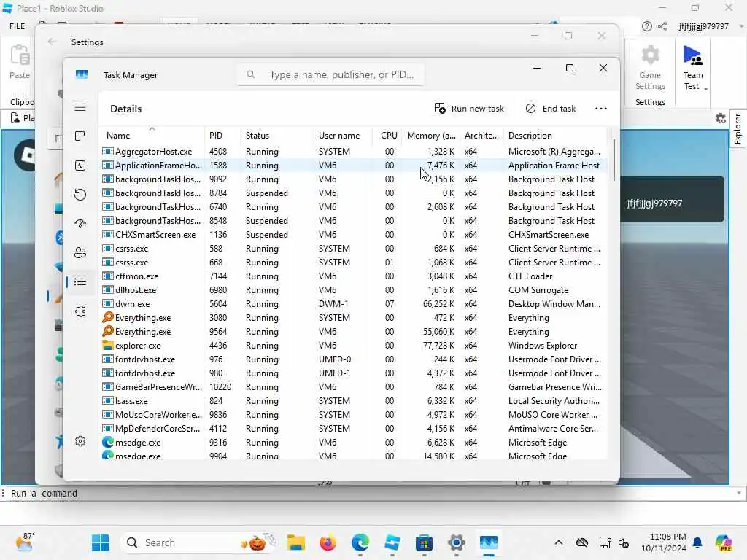
Task: Open Task Manager hamburger navigation menu
Action: pos(80,107)
